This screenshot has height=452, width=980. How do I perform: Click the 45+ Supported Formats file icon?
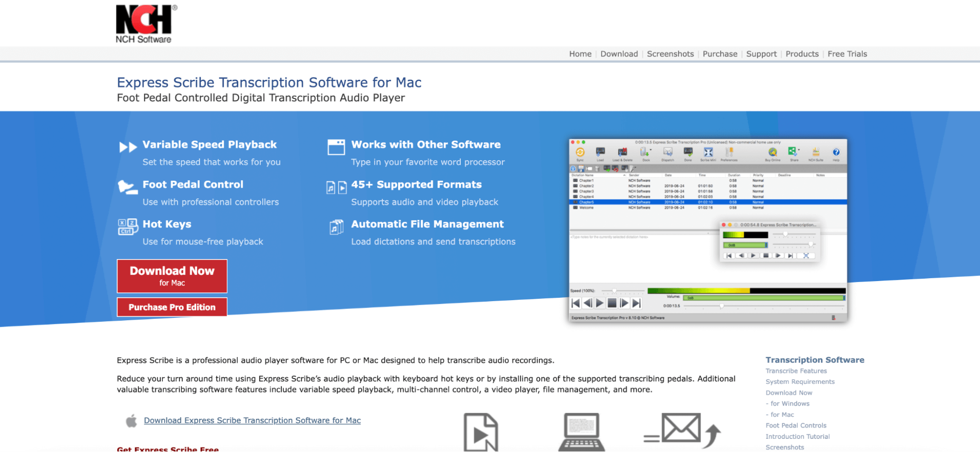tap(336, 187)
